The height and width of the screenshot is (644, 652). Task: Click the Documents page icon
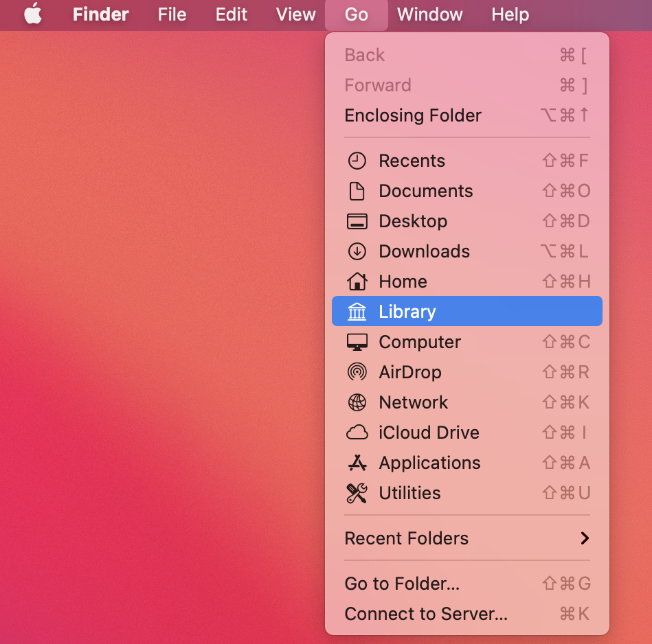pyautogui.click(x=357, y=191)
